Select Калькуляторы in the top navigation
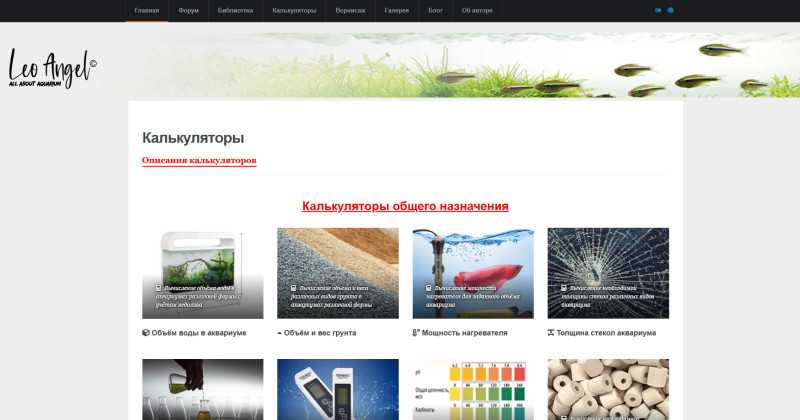 click(x=294, y=10)
